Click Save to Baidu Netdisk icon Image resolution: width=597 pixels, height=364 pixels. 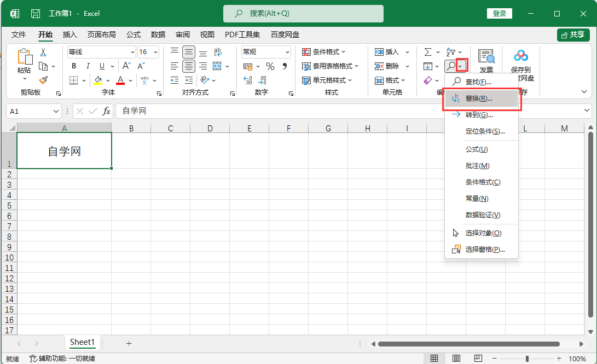pyautogui.click(x=520, y=56)
